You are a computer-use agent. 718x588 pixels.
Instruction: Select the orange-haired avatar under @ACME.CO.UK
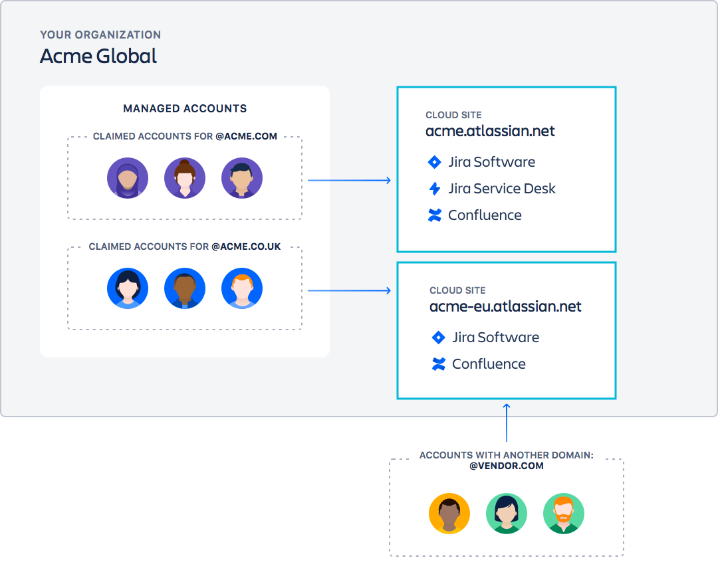tap(242, 288)
